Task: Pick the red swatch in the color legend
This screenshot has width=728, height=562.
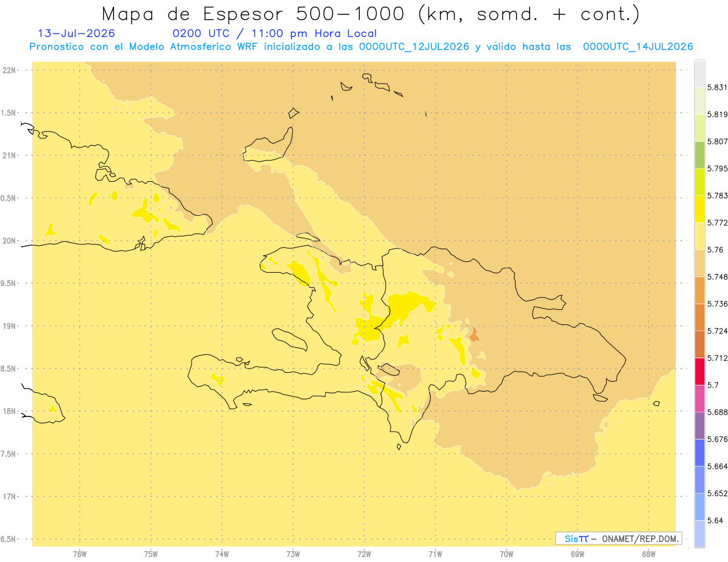Action: click(x=699, y=371)
